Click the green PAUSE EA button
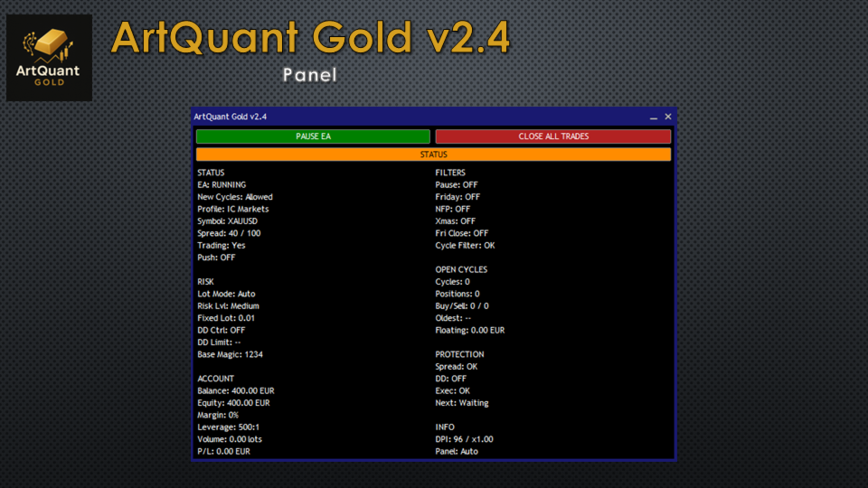868x488 pixels. tap(313, 136)
